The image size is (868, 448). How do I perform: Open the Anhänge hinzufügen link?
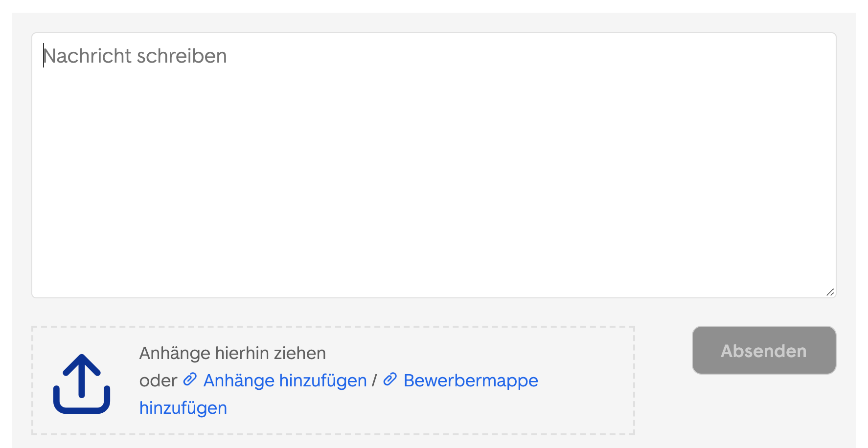285,381
